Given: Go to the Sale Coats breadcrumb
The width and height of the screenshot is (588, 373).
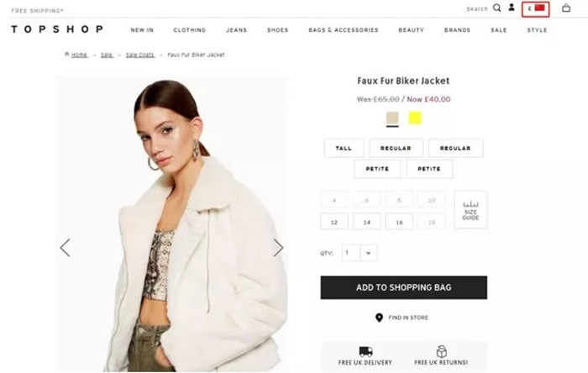Looking at the screenshot, I should click(x=140, y=55).
